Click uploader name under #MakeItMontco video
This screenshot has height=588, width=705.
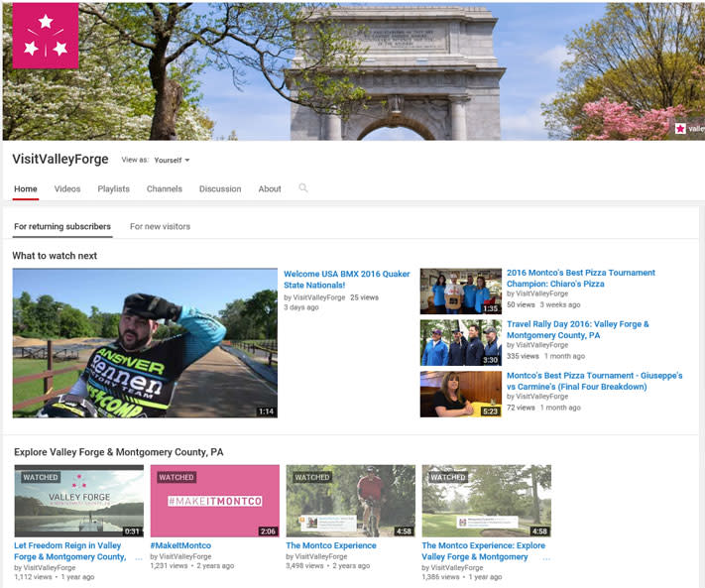185,556
